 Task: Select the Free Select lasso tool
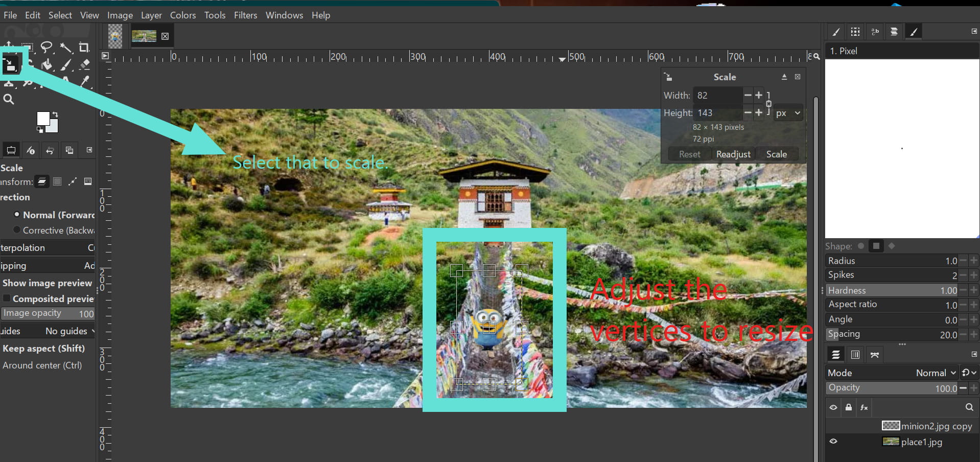[47, 48]
